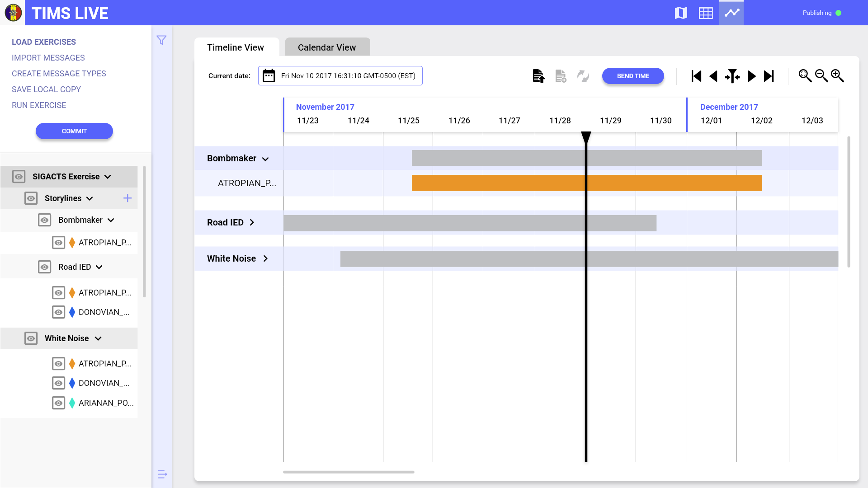Select the Timeline View tab
The height and width of the screenshot is (488, 868).
(x=236, y=47)
